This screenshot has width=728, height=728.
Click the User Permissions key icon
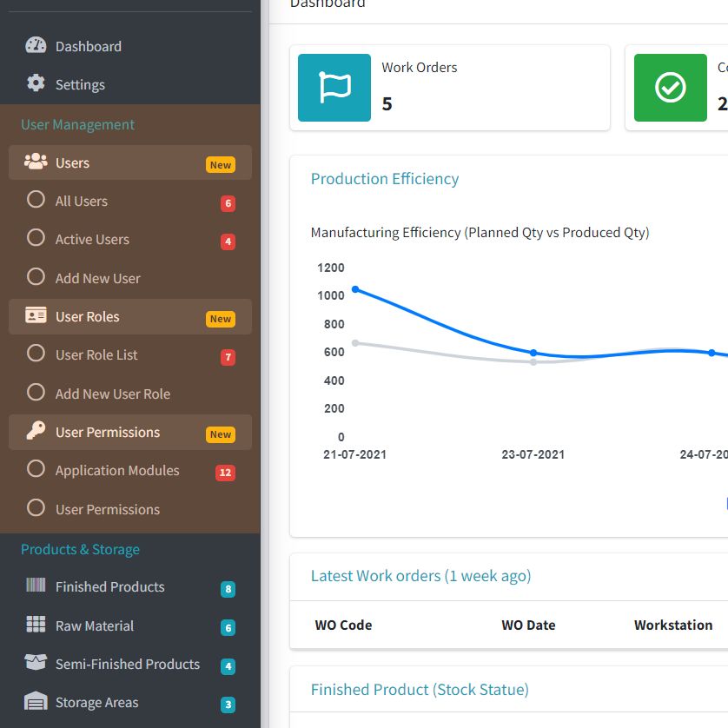[36, 430]
